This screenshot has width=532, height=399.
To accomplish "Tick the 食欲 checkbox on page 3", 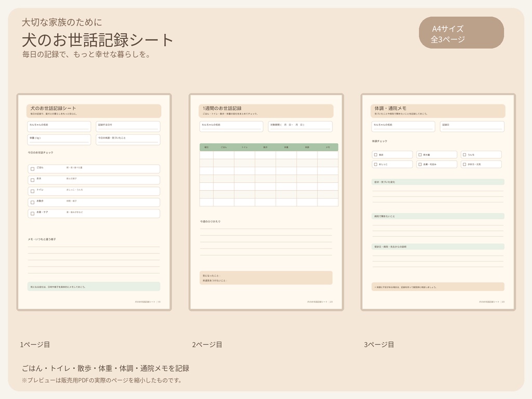I will click(376, 155).
